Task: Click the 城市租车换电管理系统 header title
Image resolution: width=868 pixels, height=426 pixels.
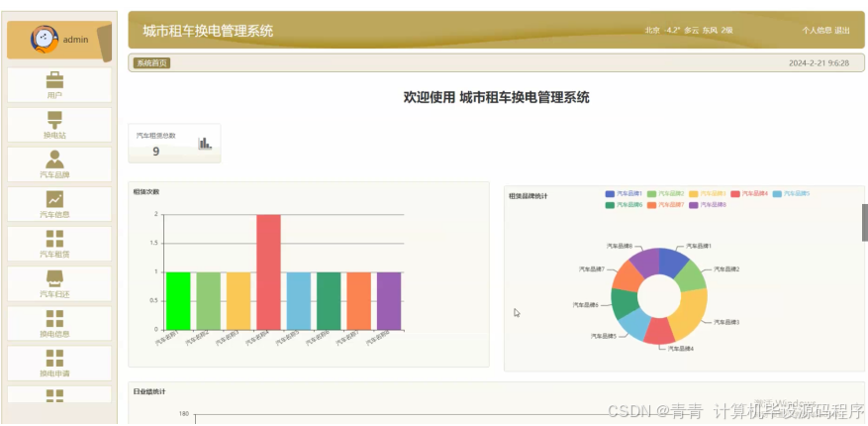Action: pos(208,31)
